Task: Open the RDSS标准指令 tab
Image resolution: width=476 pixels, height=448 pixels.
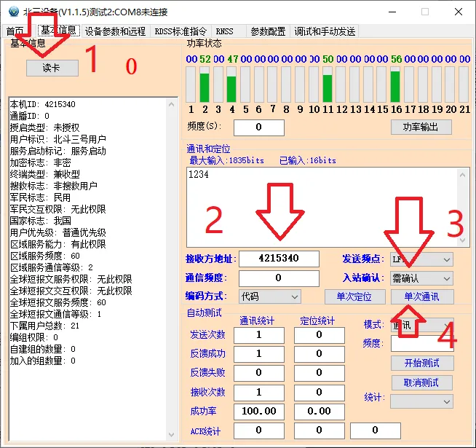Action: [181, 31]
